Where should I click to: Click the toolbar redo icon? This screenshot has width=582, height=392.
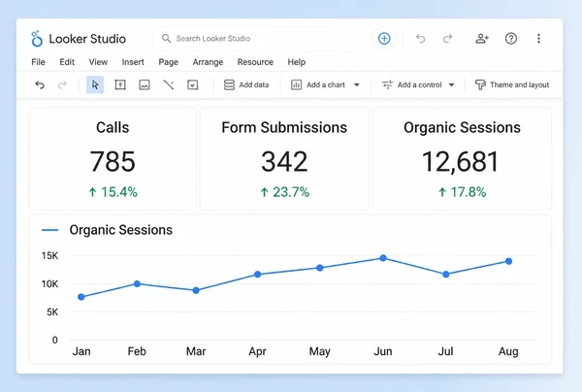point(62,85)
